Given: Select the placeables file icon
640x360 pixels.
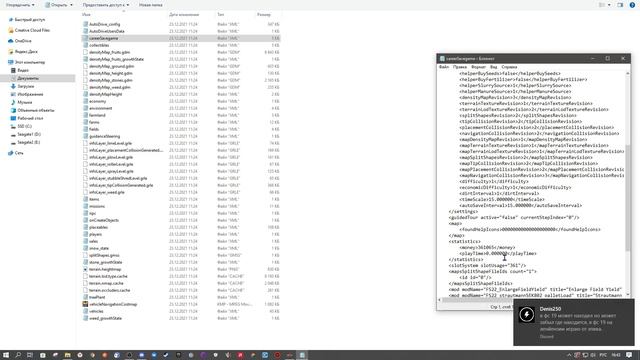Looking at the screenshot, I should click(85, 227).
